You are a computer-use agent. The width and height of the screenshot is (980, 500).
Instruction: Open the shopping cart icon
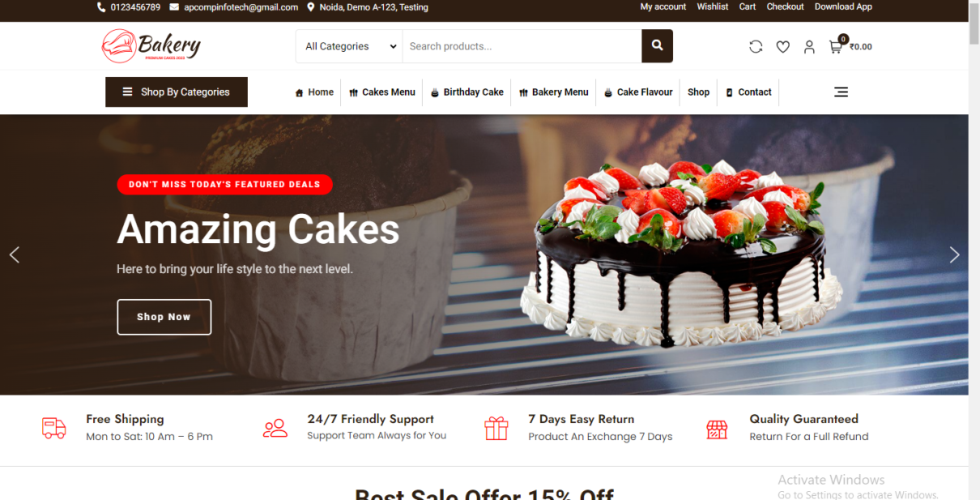pyautogui.click(x=835, y=47)
